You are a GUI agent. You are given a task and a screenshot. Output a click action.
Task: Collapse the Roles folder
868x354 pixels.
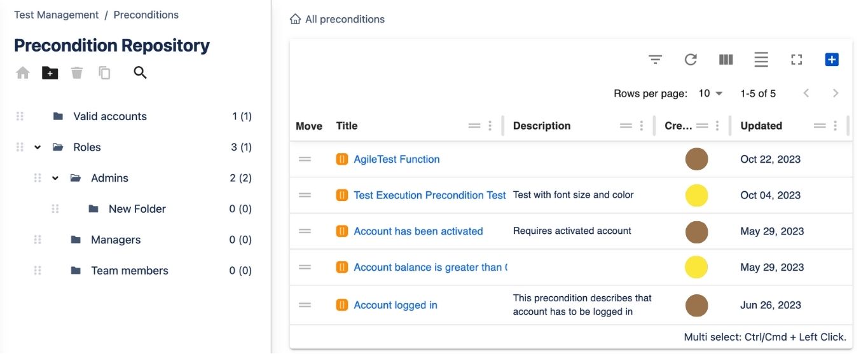(x=38, y=147)
